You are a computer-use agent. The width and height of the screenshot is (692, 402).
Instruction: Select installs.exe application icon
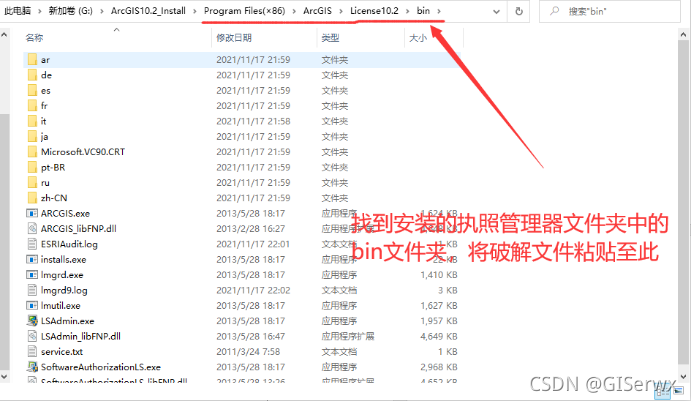pyautogui.click(x=32, y=259)
